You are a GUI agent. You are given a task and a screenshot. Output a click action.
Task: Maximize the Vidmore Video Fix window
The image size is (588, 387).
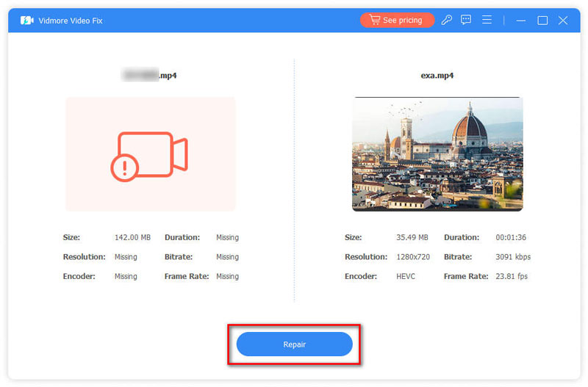click(x=542, y=21)
